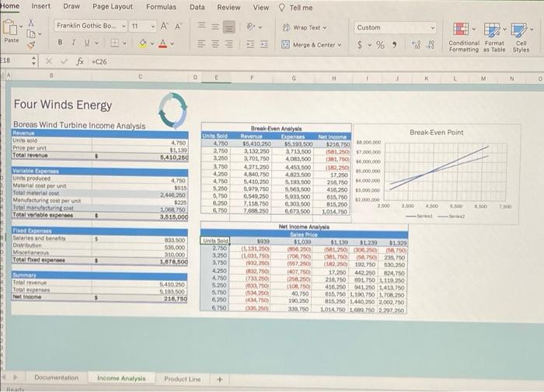
Task: Click the Four Winds Energy title cell
Action: click(63, 105)
